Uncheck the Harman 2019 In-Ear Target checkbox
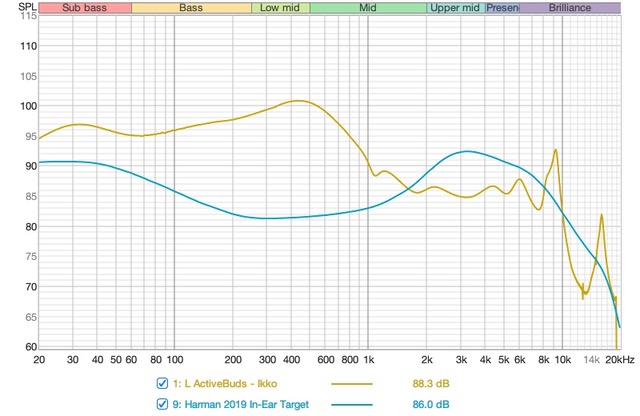The image size is (640, 416). (x=163, y=404)
